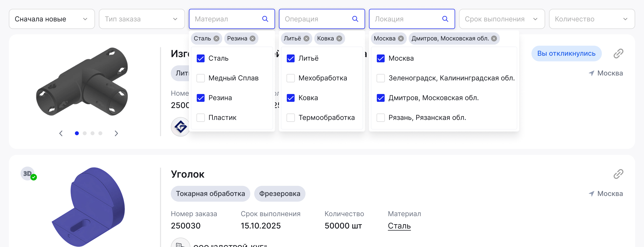
Task: Check the Рязань, Рязанская обл. location
Action: (380, 117)
